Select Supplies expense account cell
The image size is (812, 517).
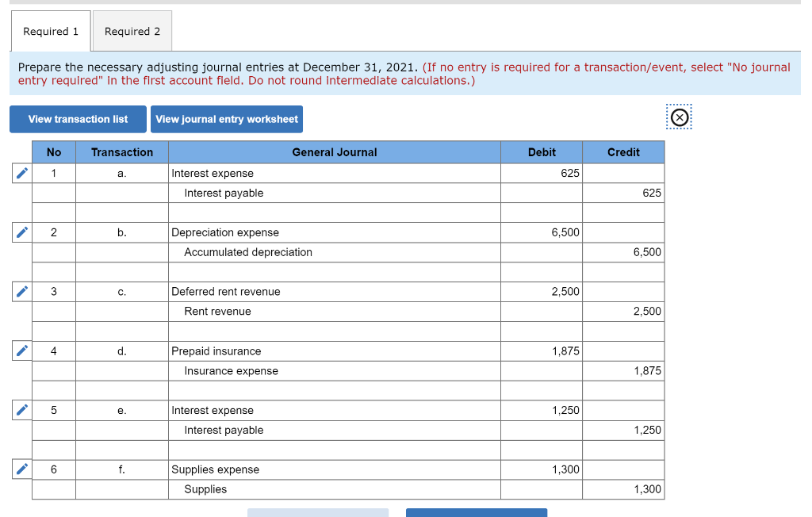pyautogui.click(x=335, y=469)
